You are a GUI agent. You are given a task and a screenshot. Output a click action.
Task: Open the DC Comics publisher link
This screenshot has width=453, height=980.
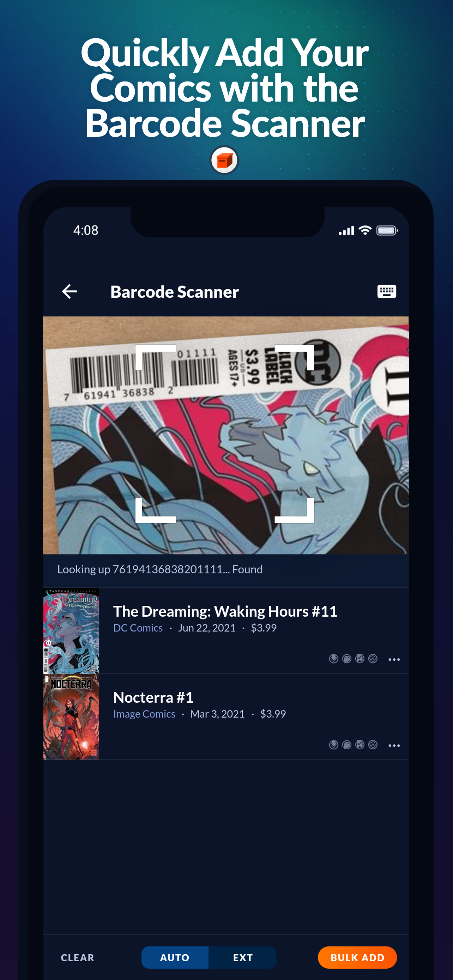[138, 628]
